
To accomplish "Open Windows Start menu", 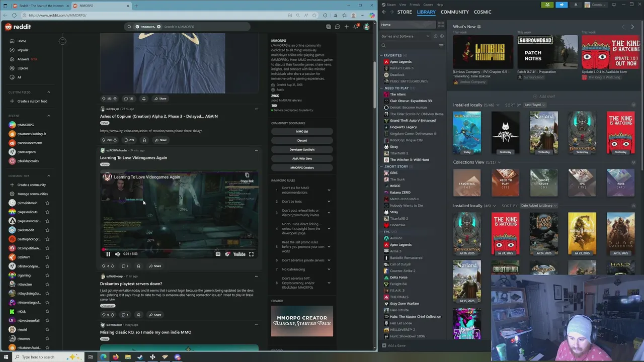I will pyautogui.click(x=5, y=357).
